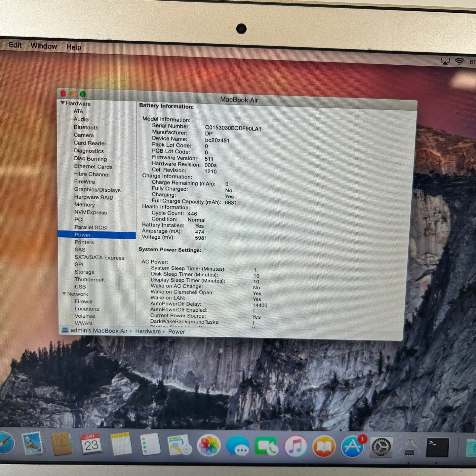Open the App Store with the update badge
476x476 pixels.
[353, 446]
